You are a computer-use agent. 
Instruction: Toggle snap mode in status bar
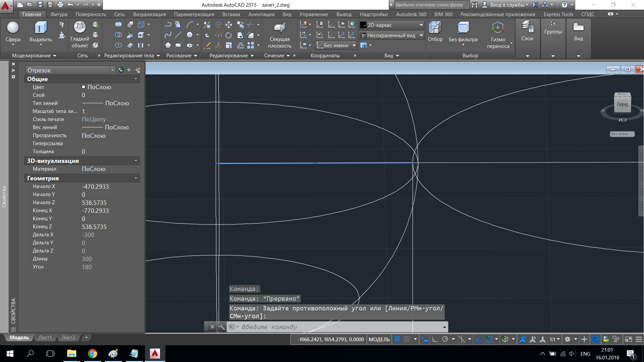coord(407,339)
